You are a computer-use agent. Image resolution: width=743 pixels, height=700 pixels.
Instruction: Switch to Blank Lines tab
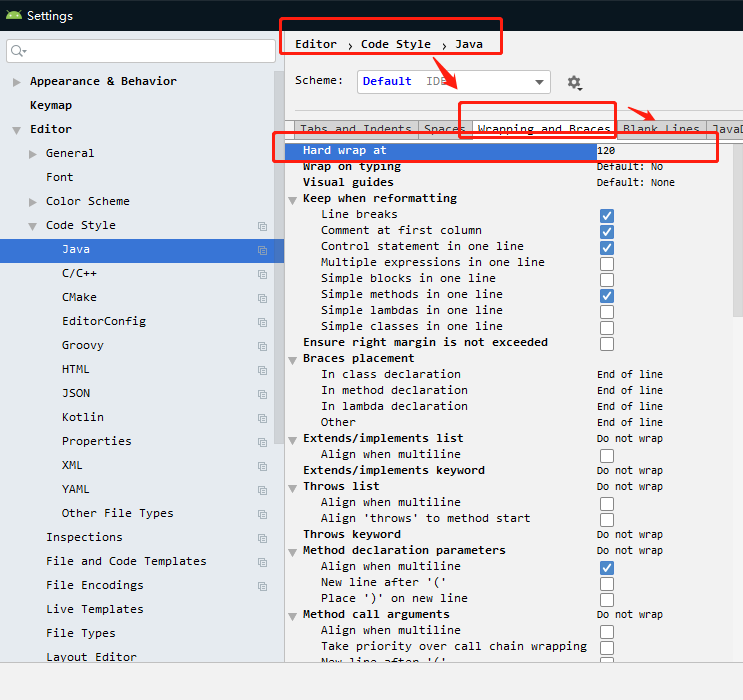(661, 129)
